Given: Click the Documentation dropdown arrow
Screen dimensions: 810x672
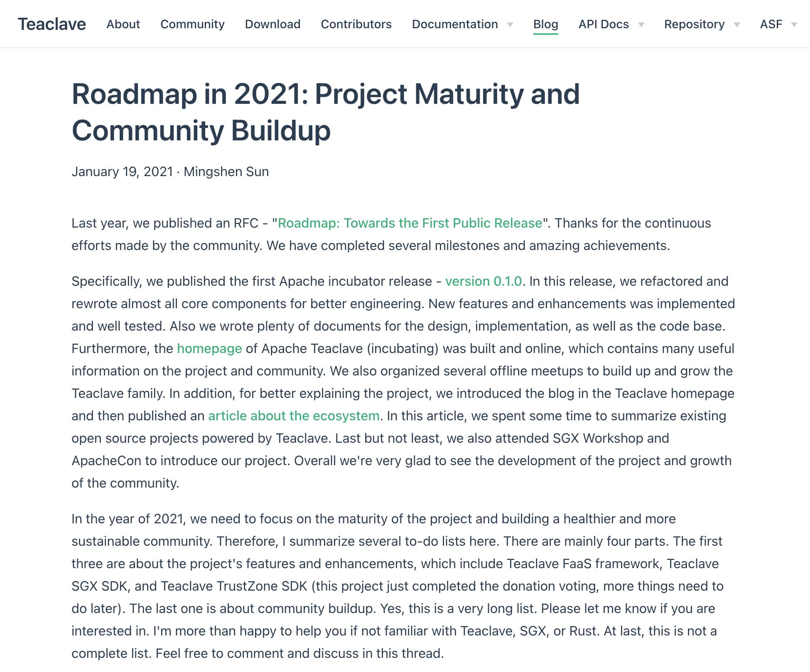Looking at the screenshot, I should click(509, 24).
